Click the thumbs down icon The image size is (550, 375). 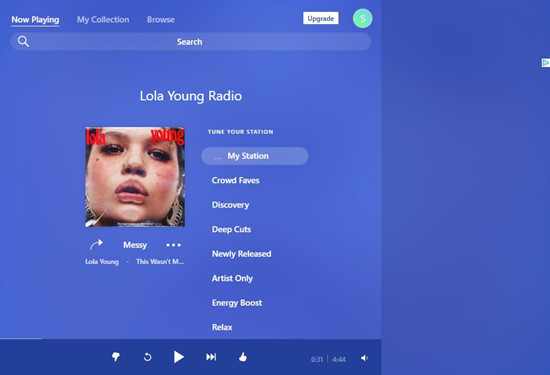116,357
